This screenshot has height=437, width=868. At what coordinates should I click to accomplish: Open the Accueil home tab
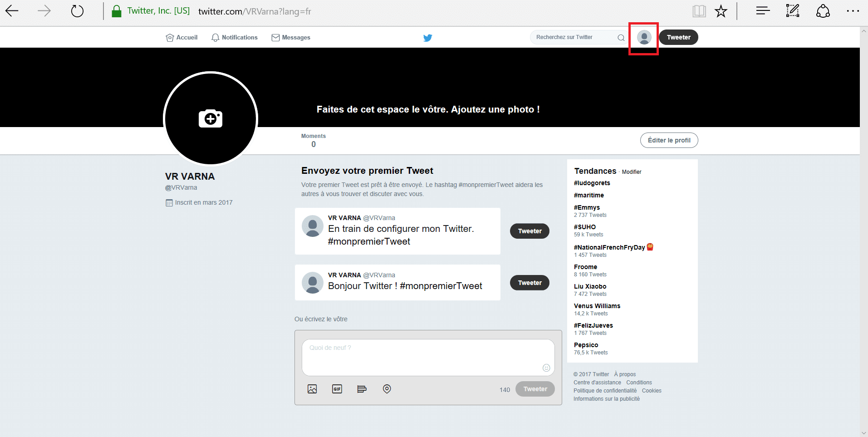click(x=181, y=38)
